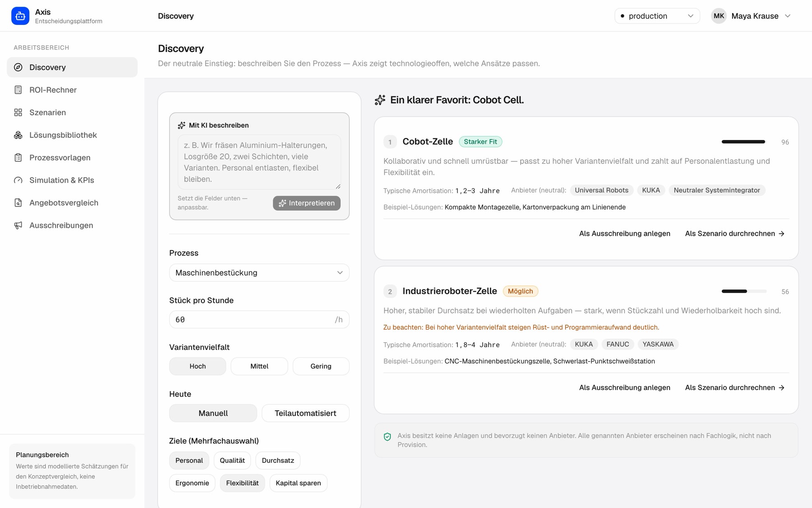Screen dimensions: 812x508
Task: Click arrow icon in Industrieroboter-Zelle Szenario link
Action: 781,387
